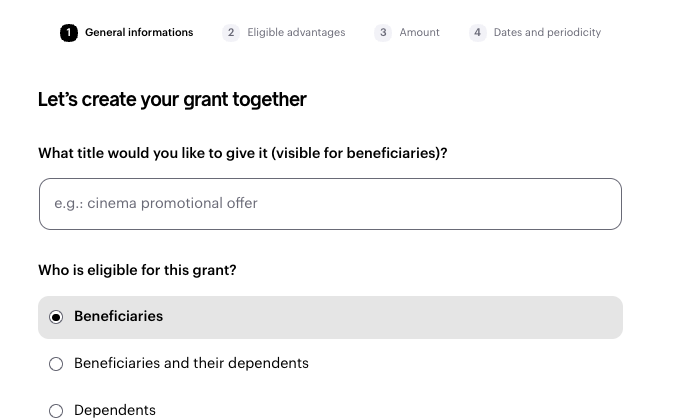Click empty area of highlighted Beneficiaries row
Viewport: 676px width, 420px height.
pos(400,317)
